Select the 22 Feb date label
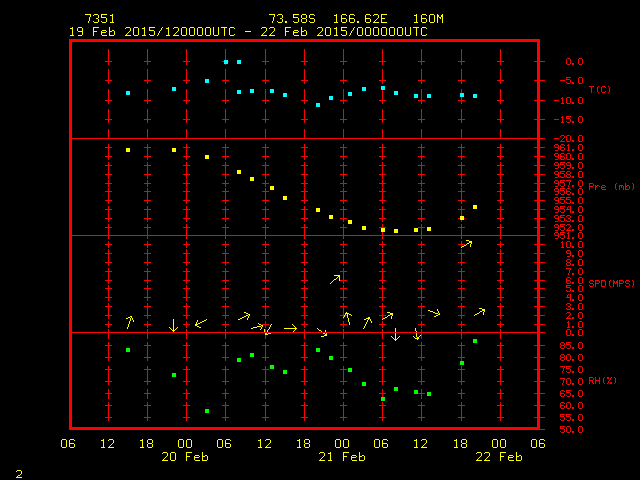The height and width of the screenshot is (480, 640). pos(497,457)
